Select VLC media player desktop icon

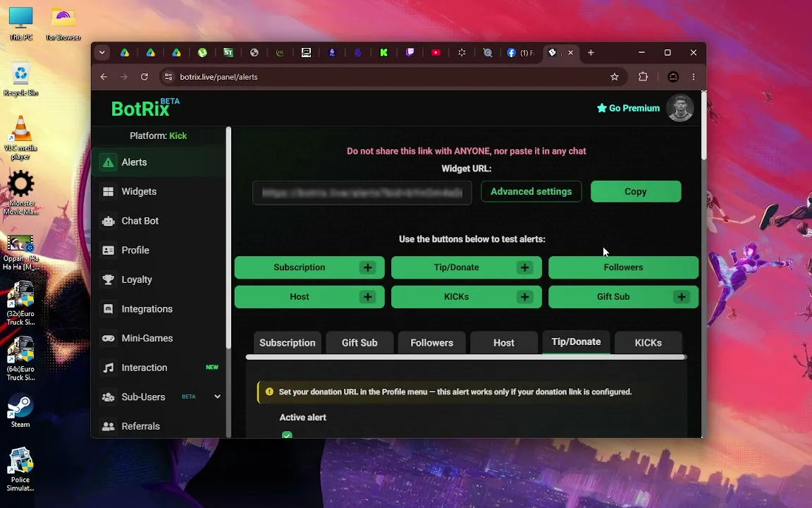(20, 138)
